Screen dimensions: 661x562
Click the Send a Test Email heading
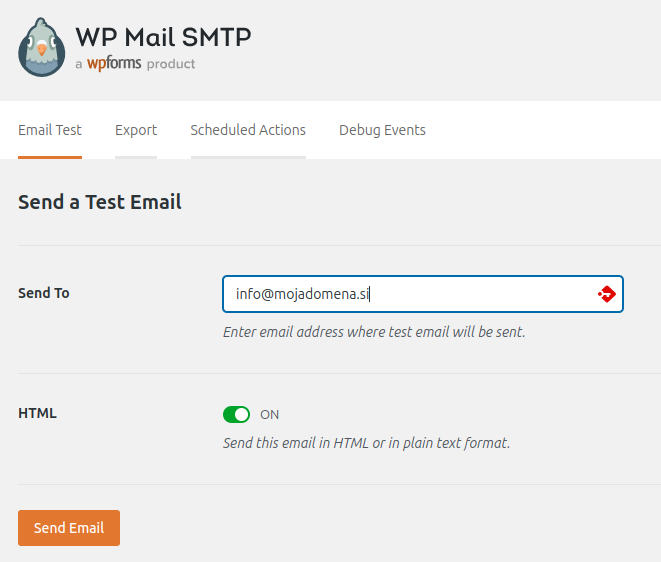pyautogui.click(x=100, y=202)
